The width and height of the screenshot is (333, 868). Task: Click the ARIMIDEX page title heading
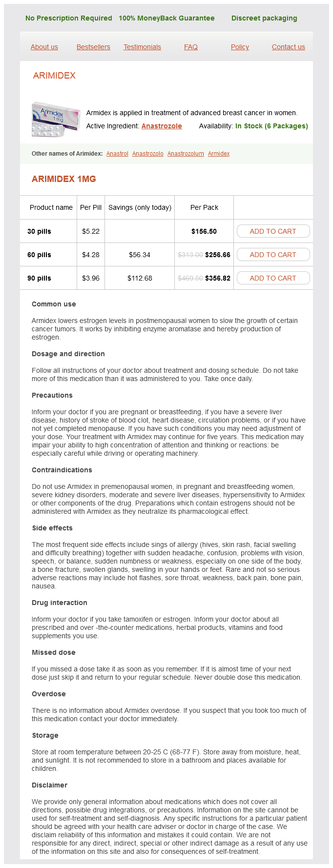pos(54,76)
